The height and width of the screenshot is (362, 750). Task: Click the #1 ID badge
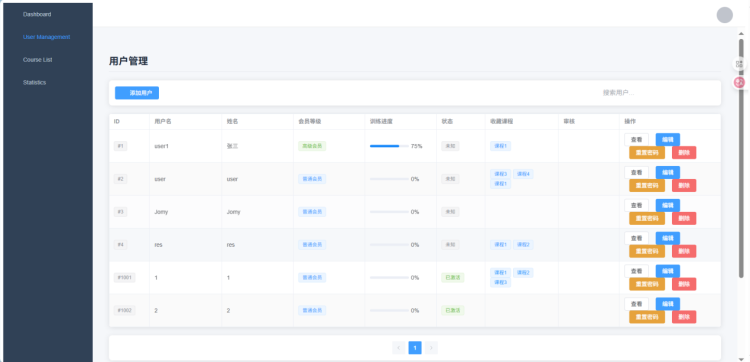pos(121,146)
